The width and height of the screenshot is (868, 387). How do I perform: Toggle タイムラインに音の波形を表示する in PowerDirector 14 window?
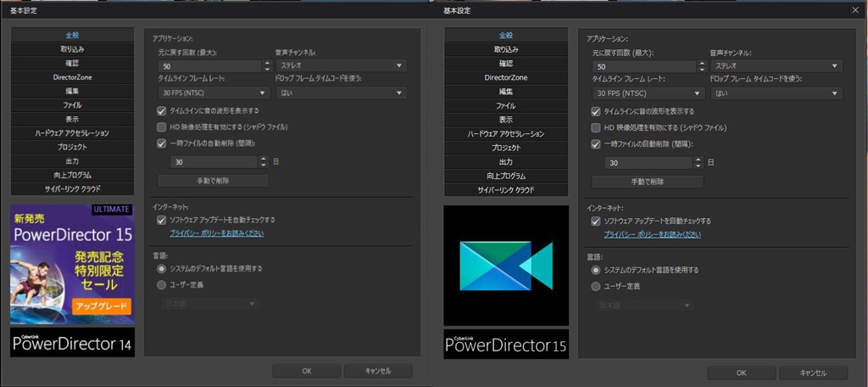point(162,111)
